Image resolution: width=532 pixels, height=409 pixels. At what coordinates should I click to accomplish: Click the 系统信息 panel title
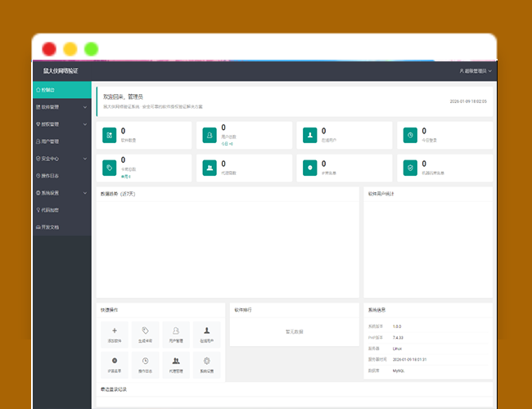click(376, 310)
